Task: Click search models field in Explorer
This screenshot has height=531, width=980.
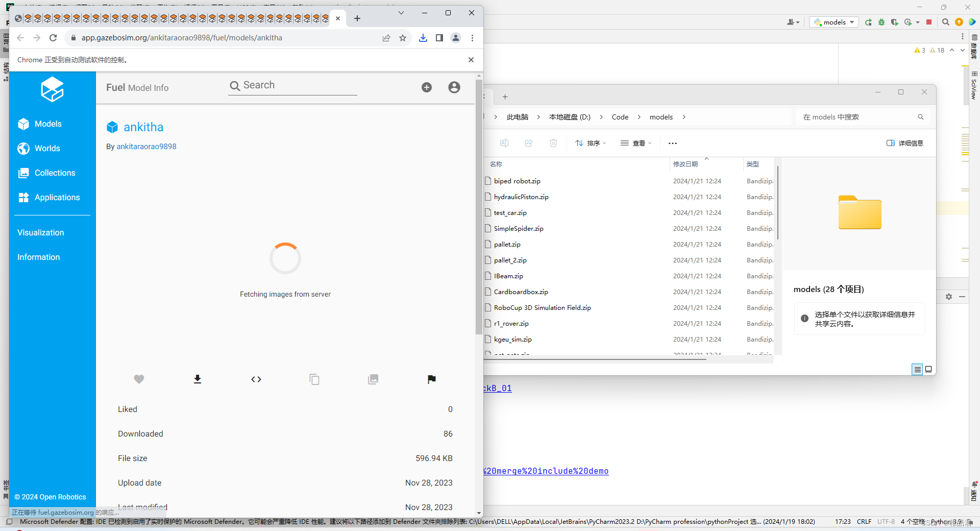Action: tap(863, 117)
